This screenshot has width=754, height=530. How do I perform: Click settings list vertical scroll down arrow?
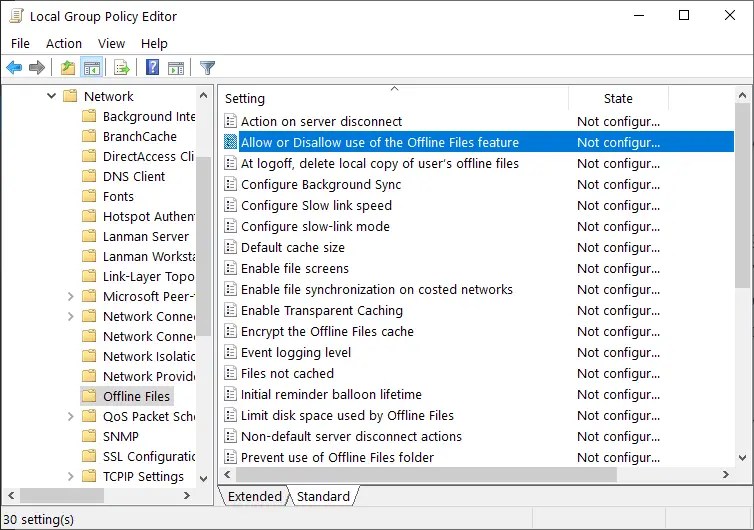pos(742,457)
